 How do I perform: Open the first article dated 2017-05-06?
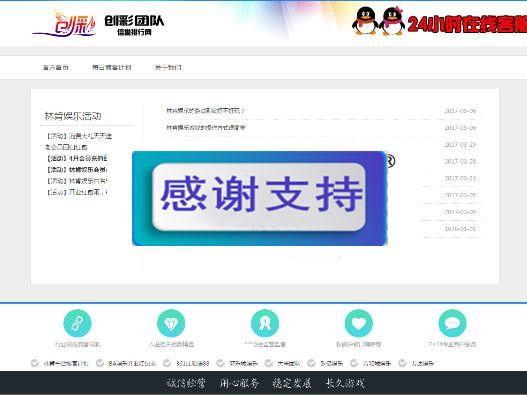coord(205,111)
